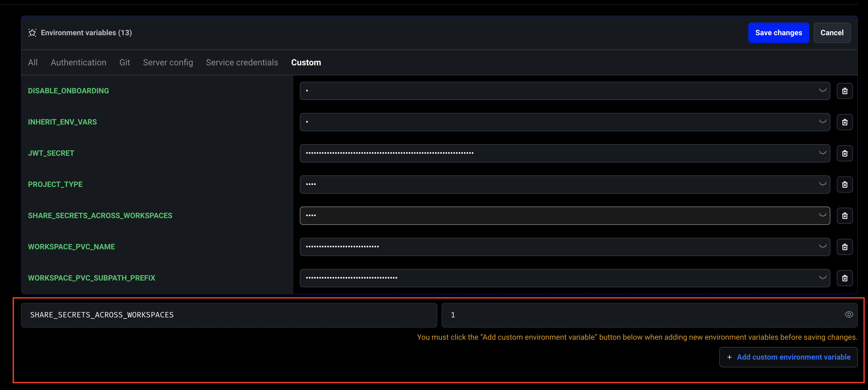Delete the INHERIT_ENV_VARS variable
The width and height of the screenshot is (868, 390).
(844, 122)
